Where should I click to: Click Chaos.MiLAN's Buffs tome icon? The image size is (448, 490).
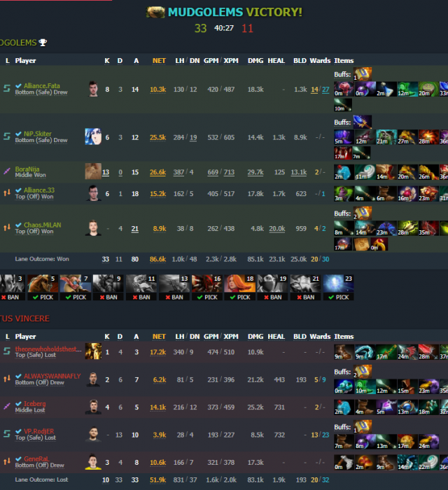click(363, 213)
